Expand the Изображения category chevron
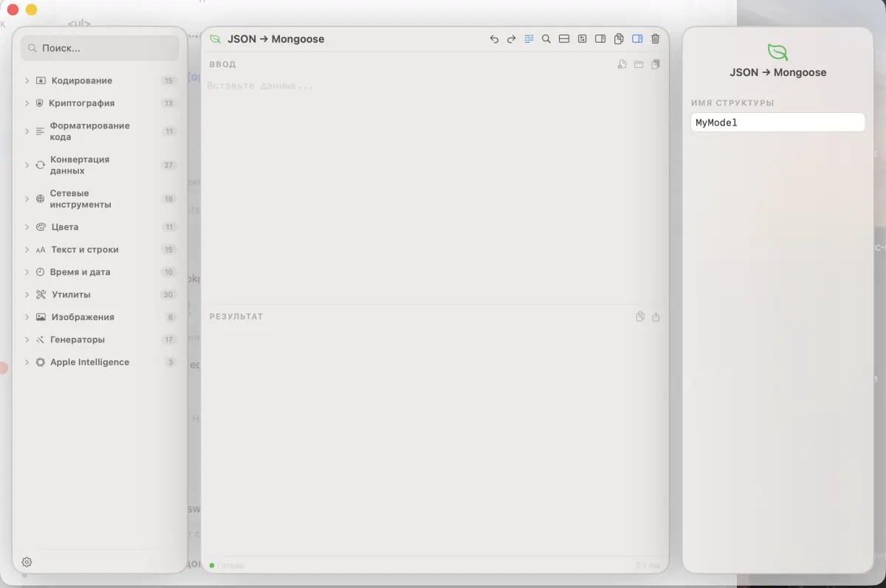886x588 pixels. tap(27, 317)
